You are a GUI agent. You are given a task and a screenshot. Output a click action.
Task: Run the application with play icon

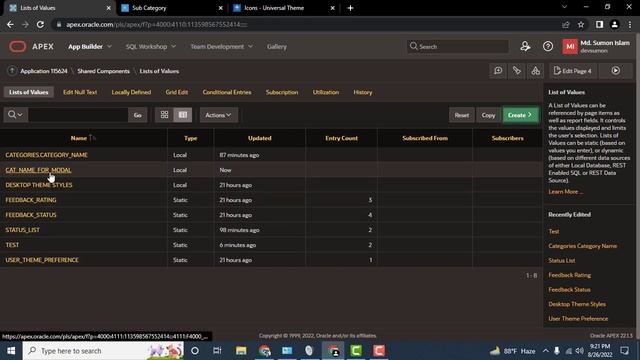tap(616, 71)
